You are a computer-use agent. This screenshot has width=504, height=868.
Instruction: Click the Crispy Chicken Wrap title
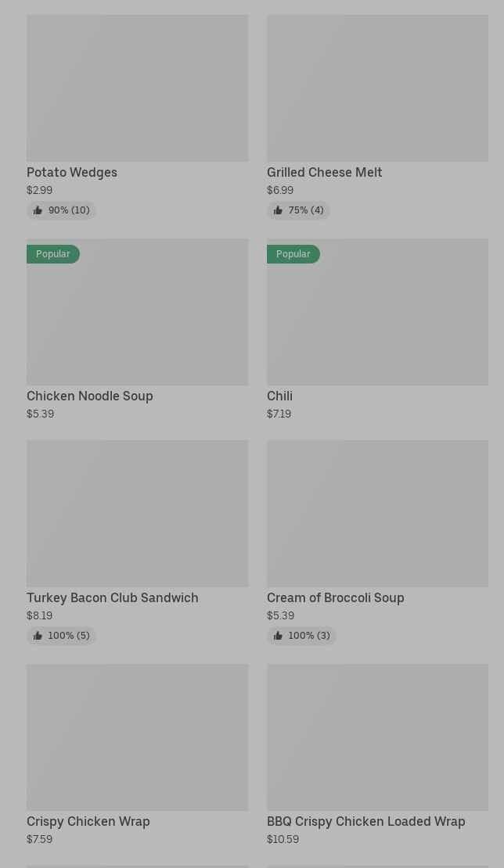click(x=88, y=821)
